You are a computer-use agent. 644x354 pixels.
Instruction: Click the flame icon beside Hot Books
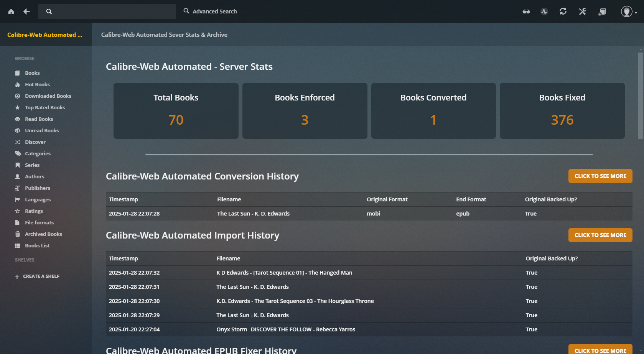tap(17, 84)
